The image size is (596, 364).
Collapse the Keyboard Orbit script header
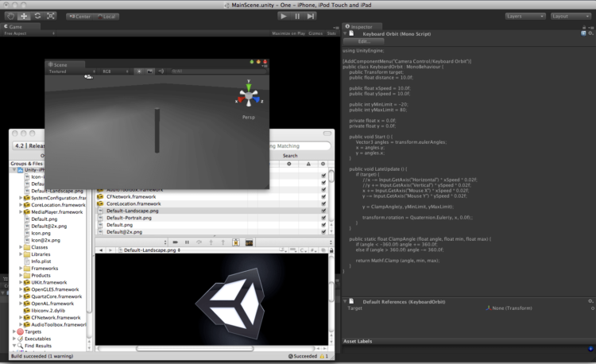pyautogui.click(x=345, y=33)
